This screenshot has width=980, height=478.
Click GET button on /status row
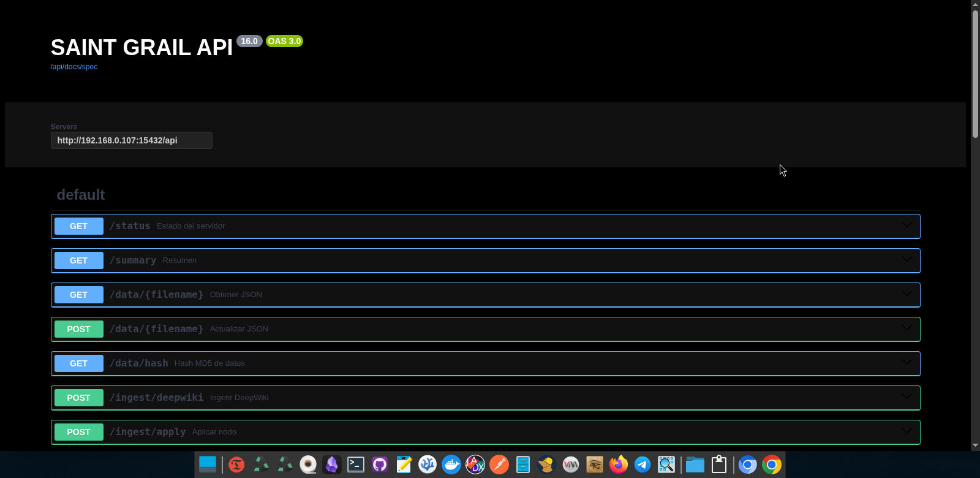tap(79, 226)
